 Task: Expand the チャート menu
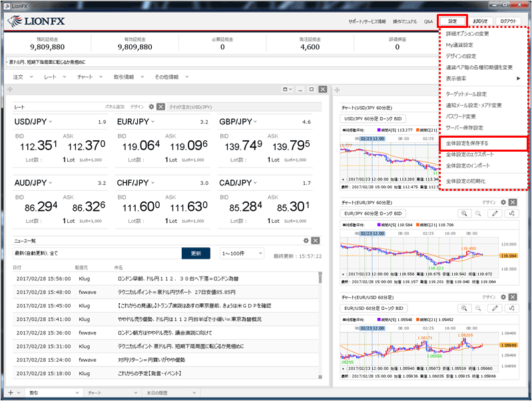[90, 77]
